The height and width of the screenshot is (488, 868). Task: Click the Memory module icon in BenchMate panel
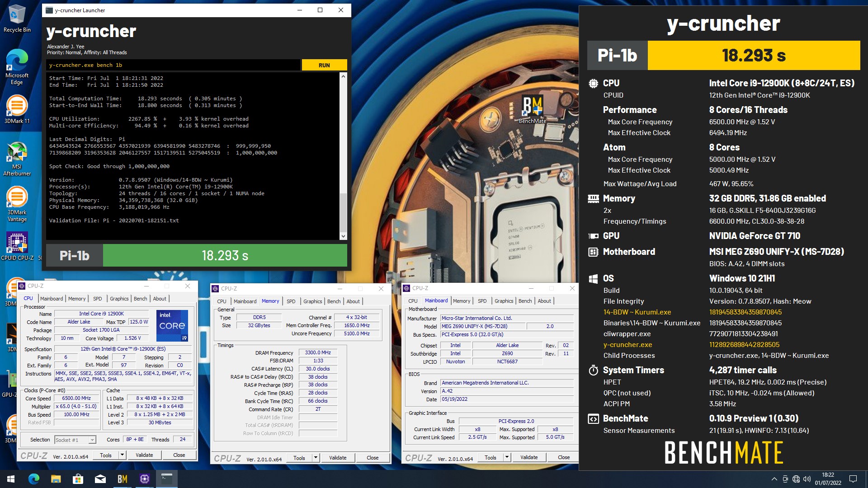point(593,198)
